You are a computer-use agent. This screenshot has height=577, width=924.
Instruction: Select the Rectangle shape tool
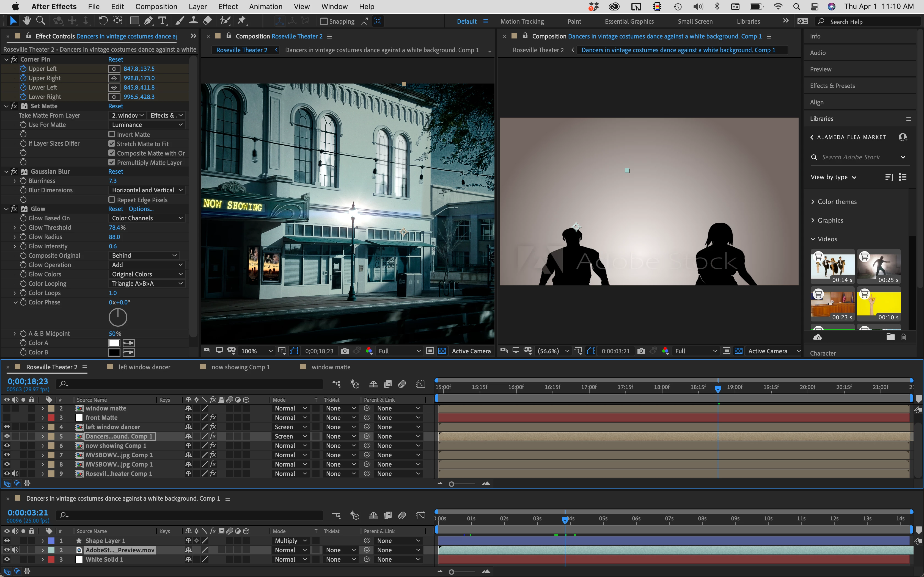click(x=134, y=21)
